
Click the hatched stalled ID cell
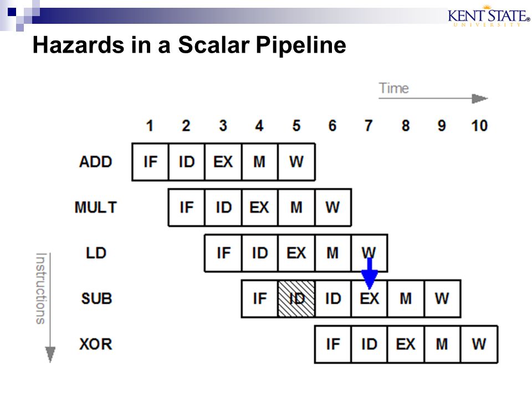(296, 299)
